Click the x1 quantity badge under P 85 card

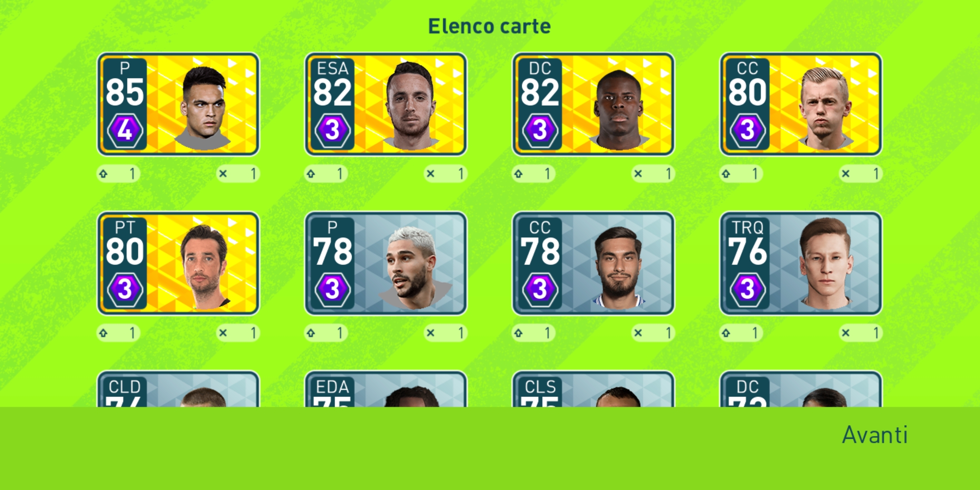pyautogui.click(x=238, y=173)
